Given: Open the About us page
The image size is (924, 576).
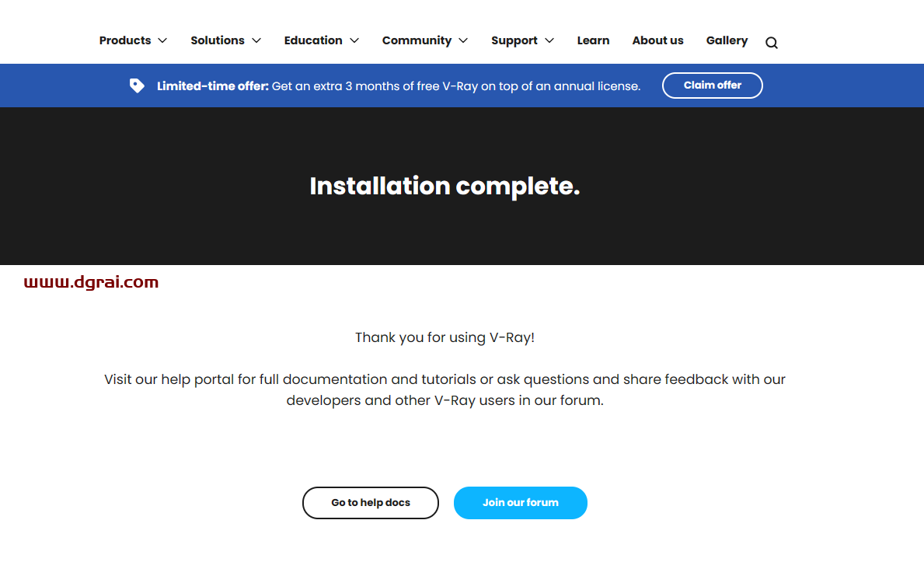Looking at the screenshot, I should tap(657, 40).
